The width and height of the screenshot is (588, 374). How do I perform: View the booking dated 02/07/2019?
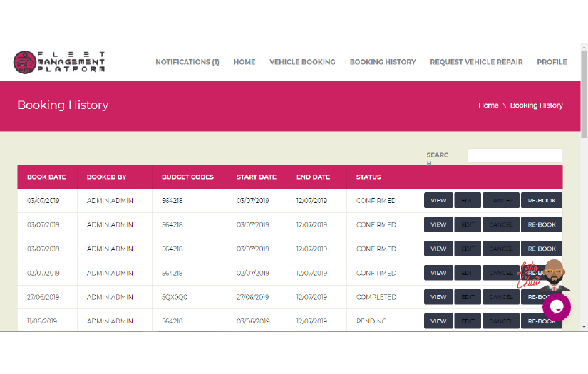438,273
